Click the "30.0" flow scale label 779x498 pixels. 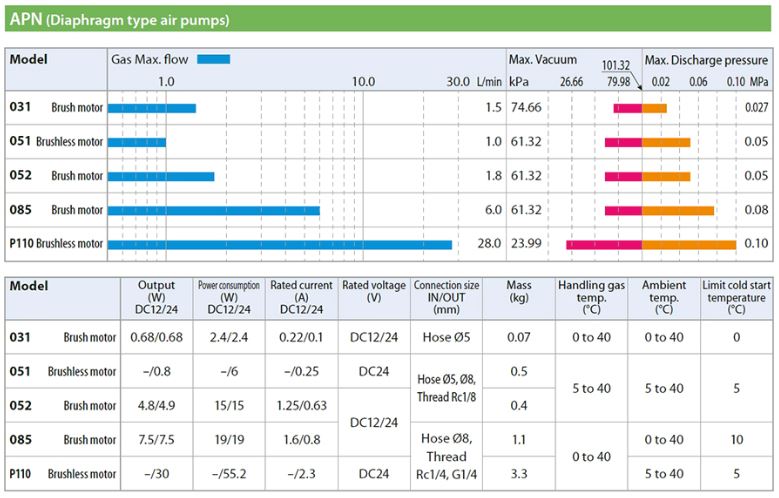[458, 82]
